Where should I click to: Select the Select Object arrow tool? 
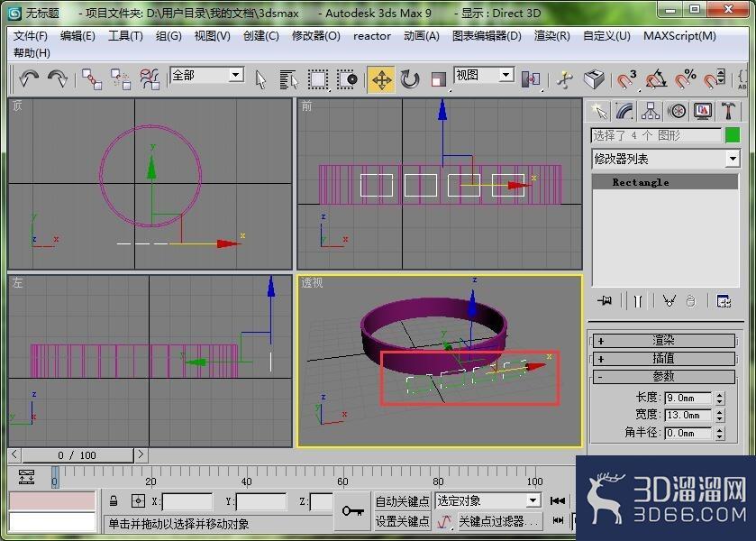pyautogui.click(x=260, y=79)
